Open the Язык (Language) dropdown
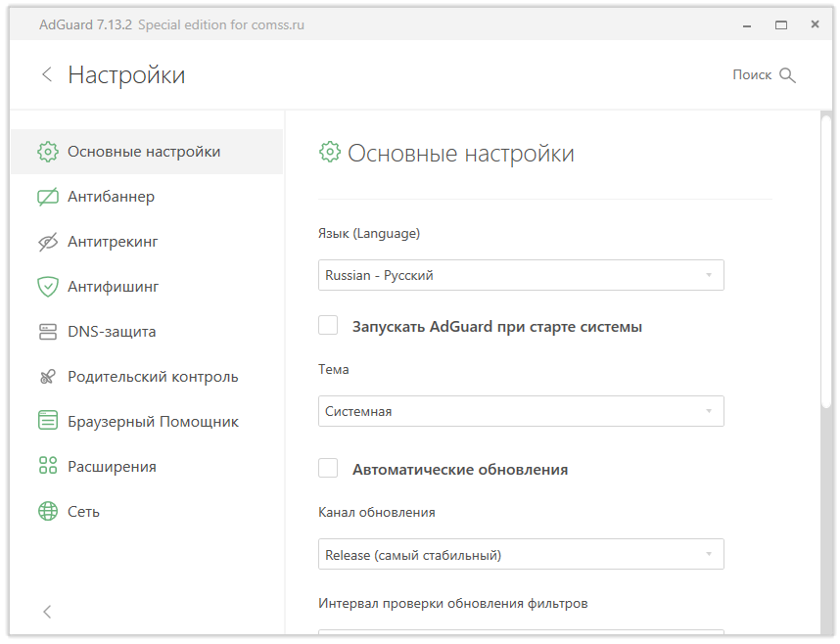 (x=521, y=275)
